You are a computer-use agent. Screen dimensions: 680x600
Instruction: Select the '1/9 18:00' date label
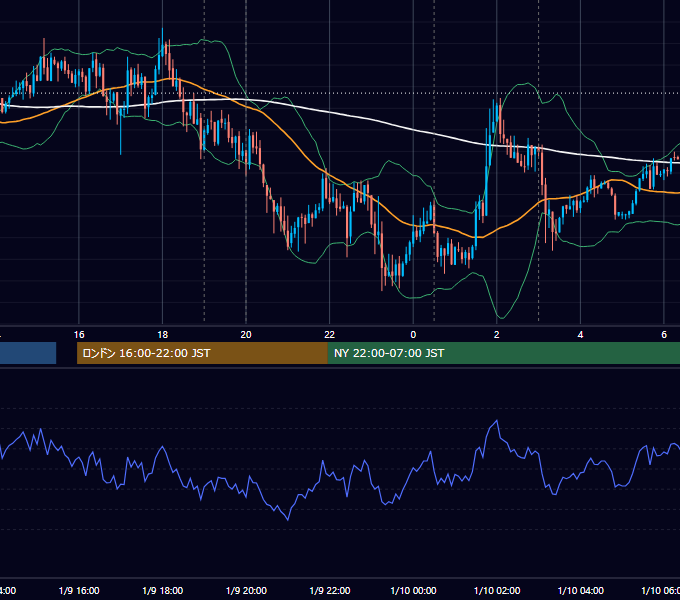coord(163,590)
